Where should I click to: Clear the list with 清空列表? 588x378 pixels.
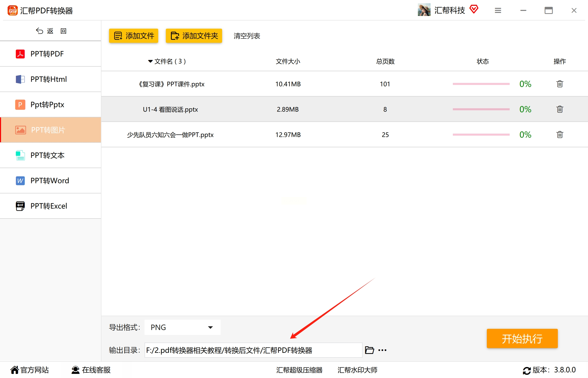(x=247, y=36)
